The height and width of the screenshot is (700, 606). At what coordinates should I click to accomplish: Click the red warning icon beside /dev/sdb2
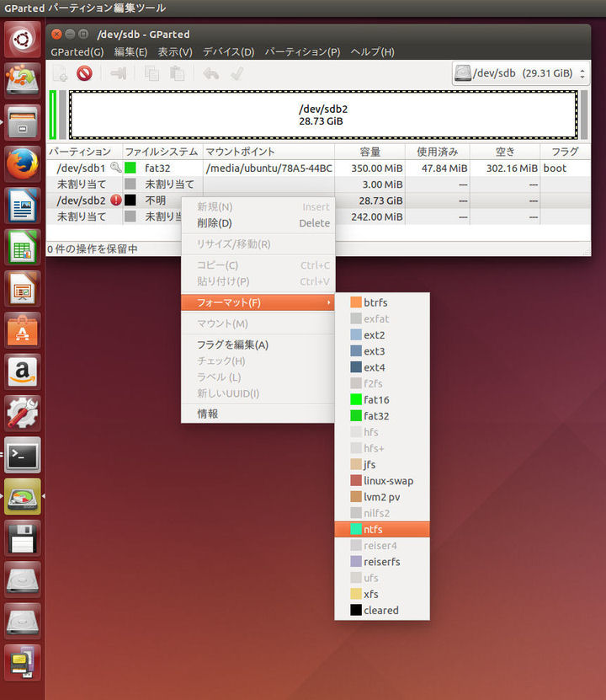116,200
